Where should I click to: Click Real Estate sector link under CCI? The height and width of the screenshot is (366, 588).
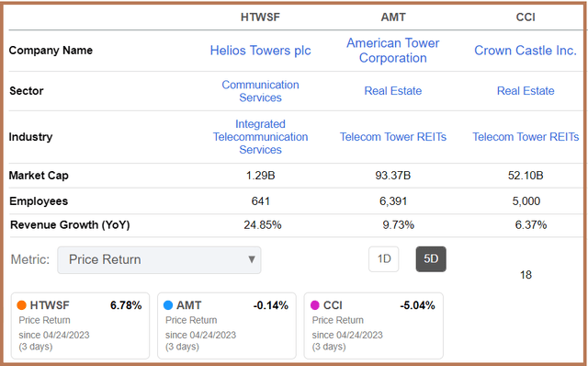pyautogui.click(x=526, y=91)
